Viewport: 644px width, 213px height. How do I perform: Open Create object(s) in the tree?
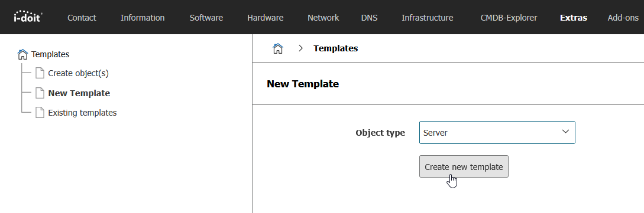pyautogui.click(x=78, y=73)
